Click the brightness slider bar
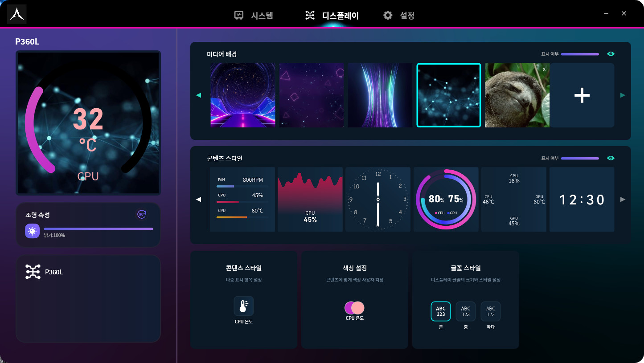The image size is (644, 363). [98, 229]
